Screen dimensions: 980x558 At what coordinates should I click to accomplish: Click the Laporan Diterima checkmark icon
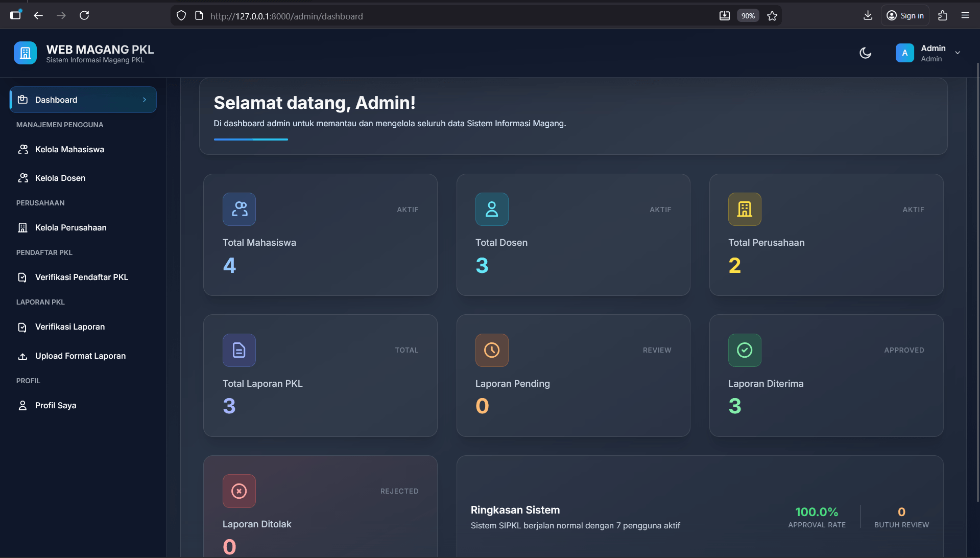pyautogui.click(x=745, y=350)
